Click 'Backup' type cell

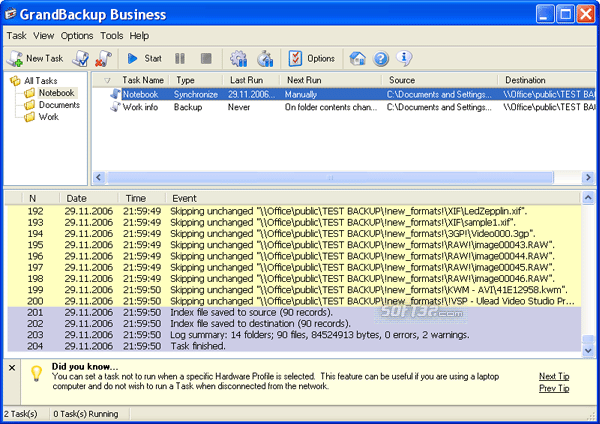tap(188, 107)
